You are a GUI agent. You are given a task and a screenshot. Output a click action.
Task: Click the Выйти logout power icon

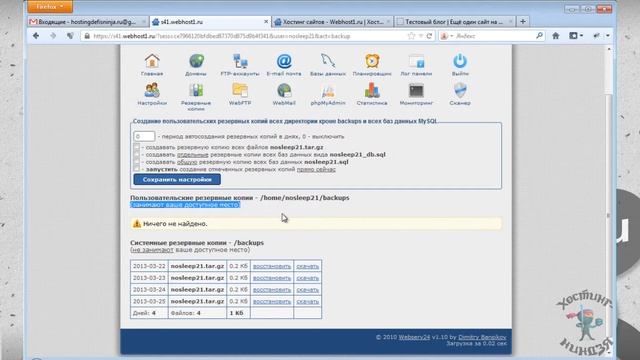[x=460, y=61]
